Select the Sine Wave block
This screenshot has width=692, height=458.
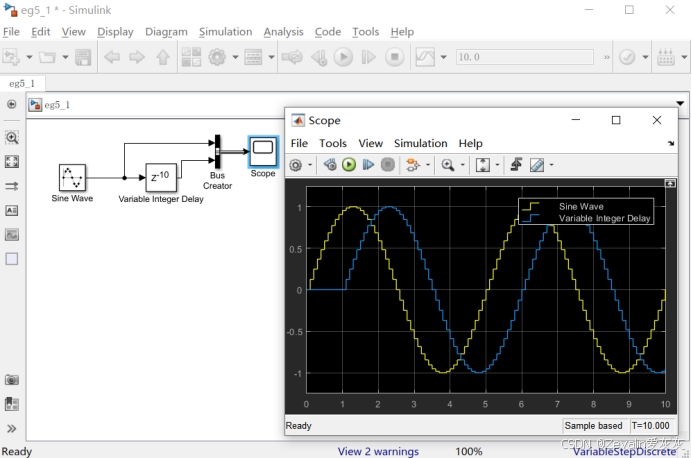click(x=72, y=177)
